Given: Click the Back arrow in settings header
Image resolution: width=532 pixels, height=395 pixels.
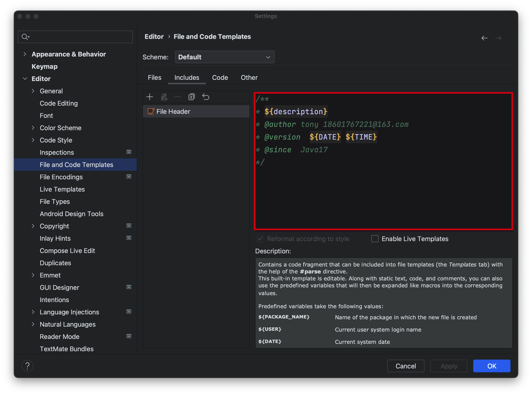Looking at the screenshot, I should pos(484,38).
